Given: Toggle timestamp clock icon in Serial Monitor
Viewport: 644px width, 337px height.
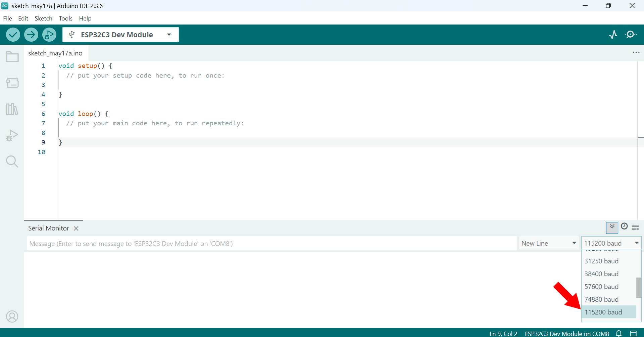Looking at the screenshot, I should (624, 226).
